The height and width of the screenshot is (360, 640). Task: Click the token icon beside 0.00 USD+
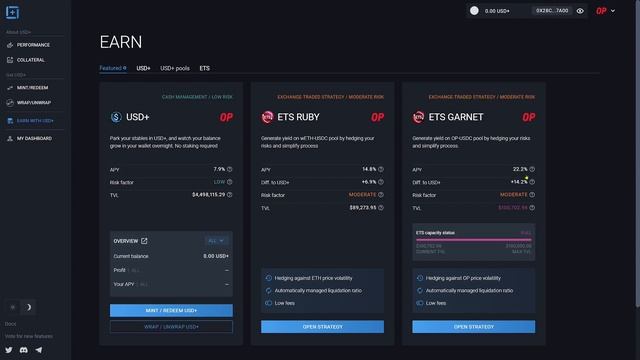[x=474, y=11]
